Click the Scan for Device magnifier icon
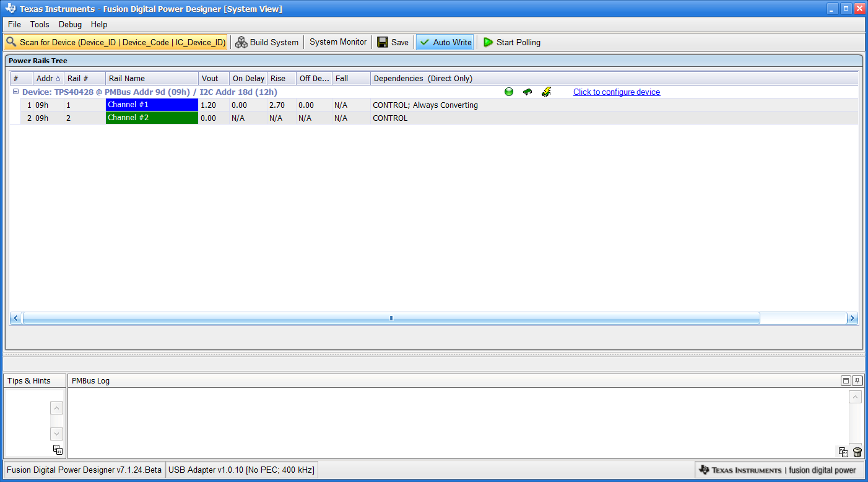Screen dimensions: 868x482 pos(11,42)
